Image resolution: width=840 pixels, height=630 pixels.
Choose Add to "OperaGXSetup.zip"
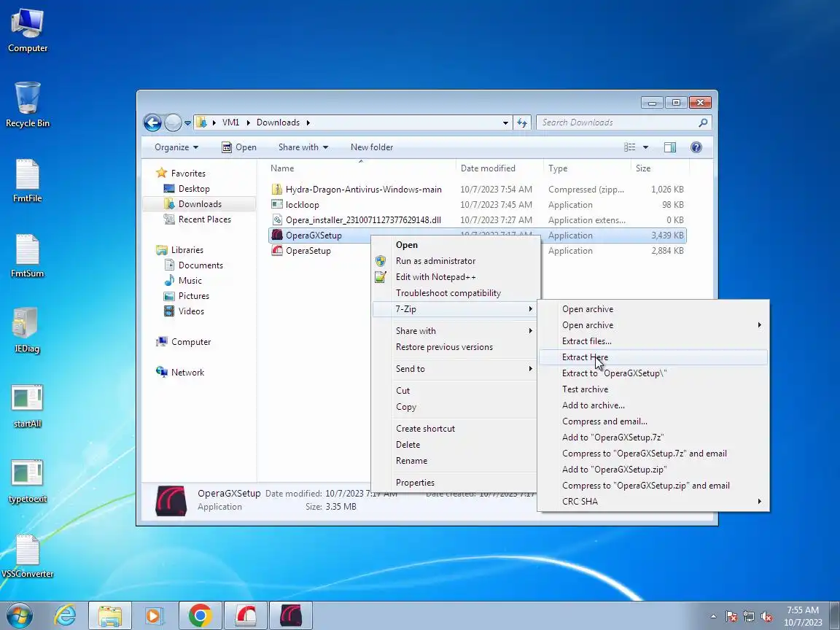[653, 470]
